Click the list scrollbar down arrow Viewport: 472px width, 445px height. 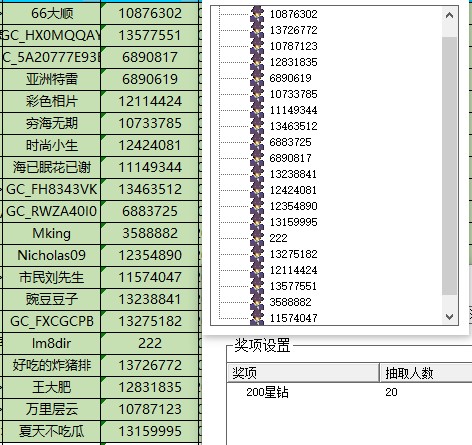coord(449,316)
